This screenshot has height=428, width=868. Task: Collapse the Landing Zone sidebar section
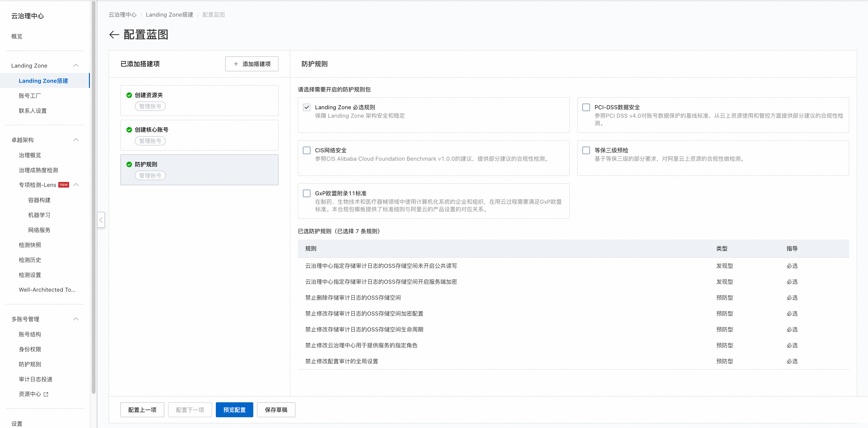(76, 65)
